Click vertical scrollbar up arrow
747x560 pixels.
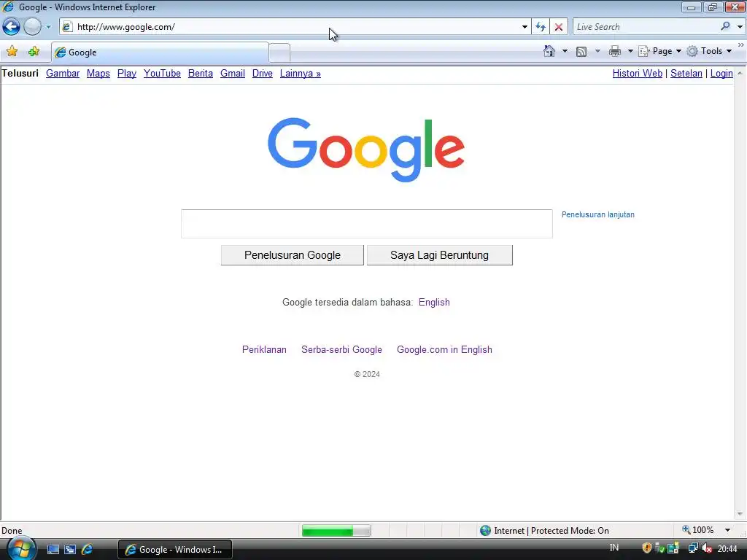[x=740, y=74]
